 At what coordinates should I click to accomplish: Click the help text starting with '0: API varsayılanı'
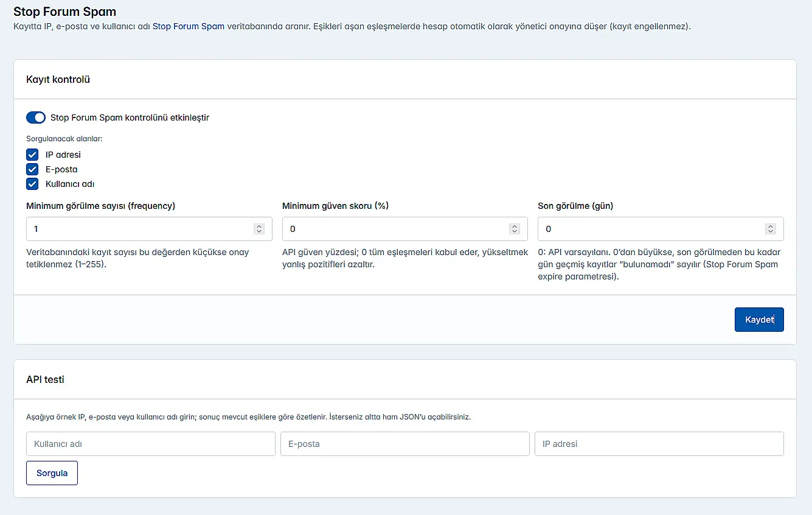[659, 264]
